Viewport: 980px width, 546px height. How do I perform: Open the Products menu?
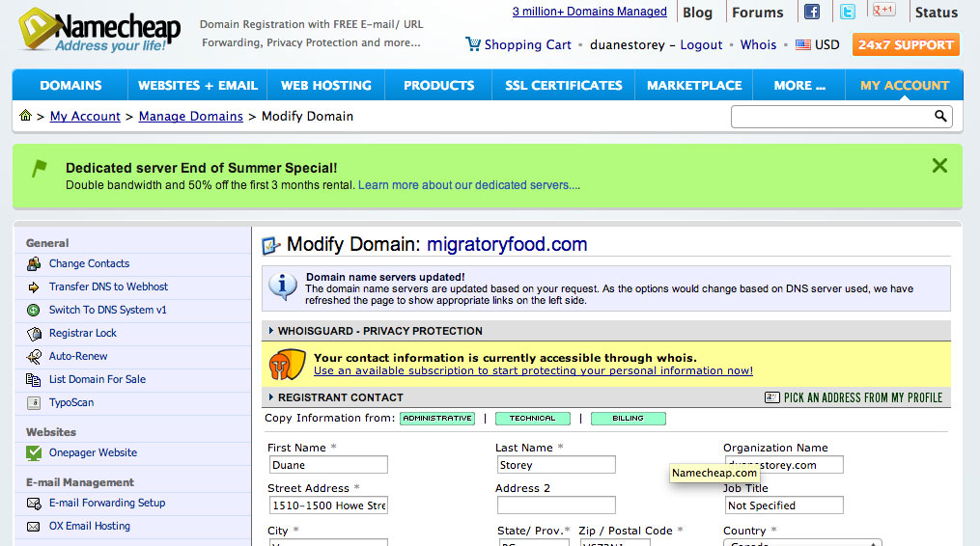tap(438, 86)
